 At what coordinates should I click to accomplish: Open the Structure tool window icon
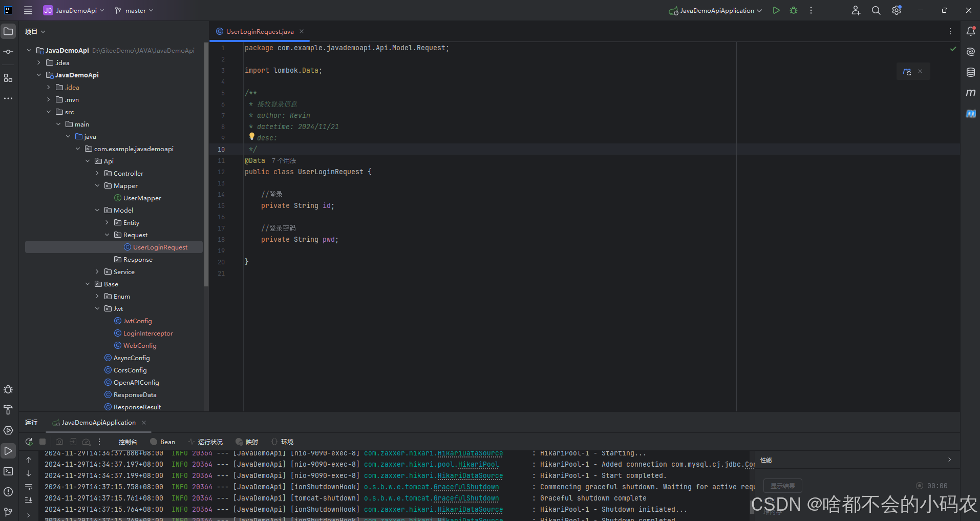[x=8, y=78]
